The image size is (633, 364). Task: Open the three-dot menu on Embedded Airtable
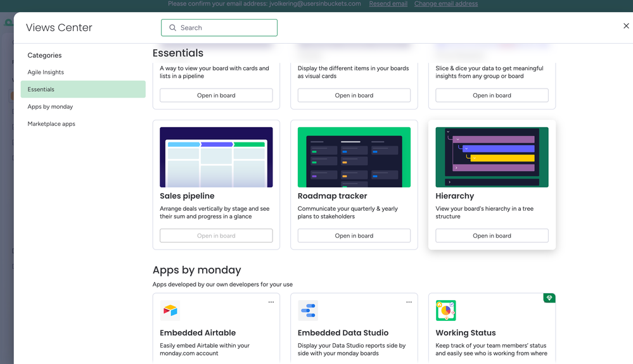click(x=271, y=302)
